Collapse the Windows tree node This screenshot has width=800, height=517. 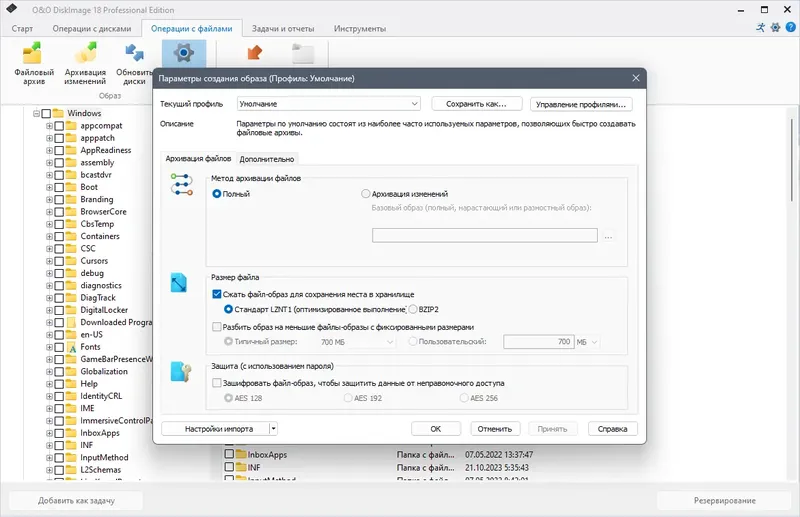pyautogui.click(x=36, y=113)
